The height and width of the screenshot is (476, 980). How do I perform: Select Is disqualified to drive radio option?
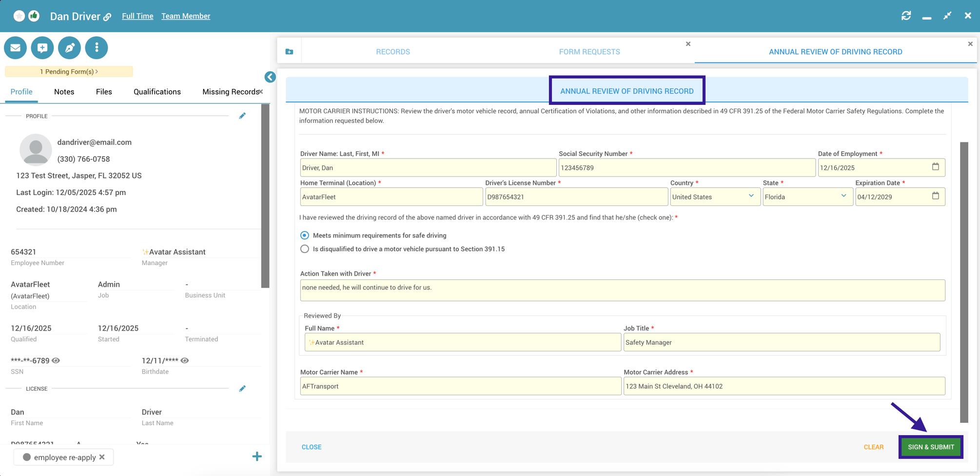point(305,249)
